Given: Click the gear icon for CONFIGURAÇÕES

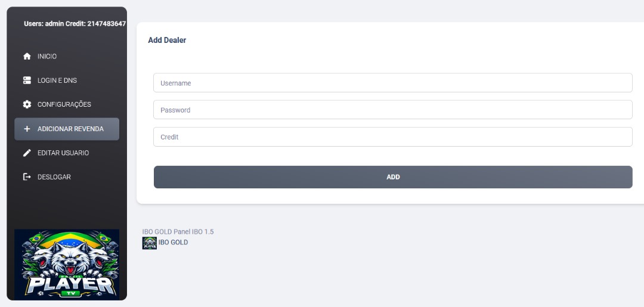Looking at the screenshot, I should pyautogui.click(x=27, y=105).
